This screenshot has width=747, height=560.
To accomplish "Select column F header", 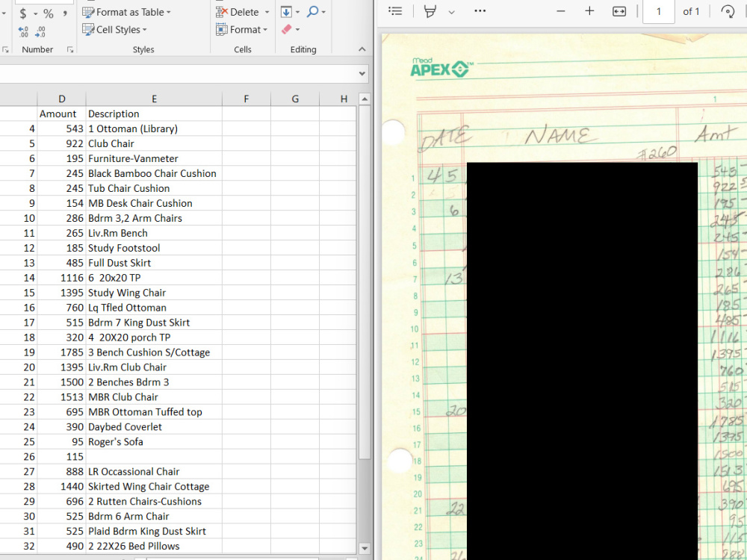I will [x=247, y=99].
